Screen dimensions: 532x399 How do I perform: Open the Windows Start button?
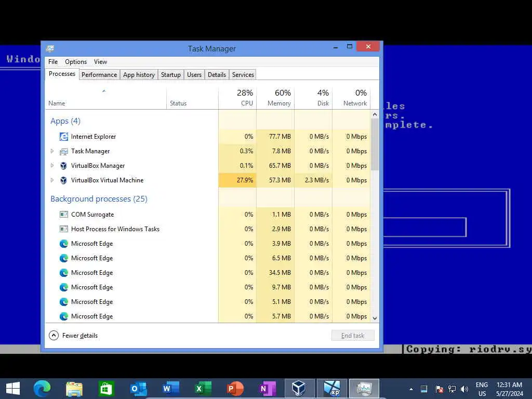click(x=13, y=389)
